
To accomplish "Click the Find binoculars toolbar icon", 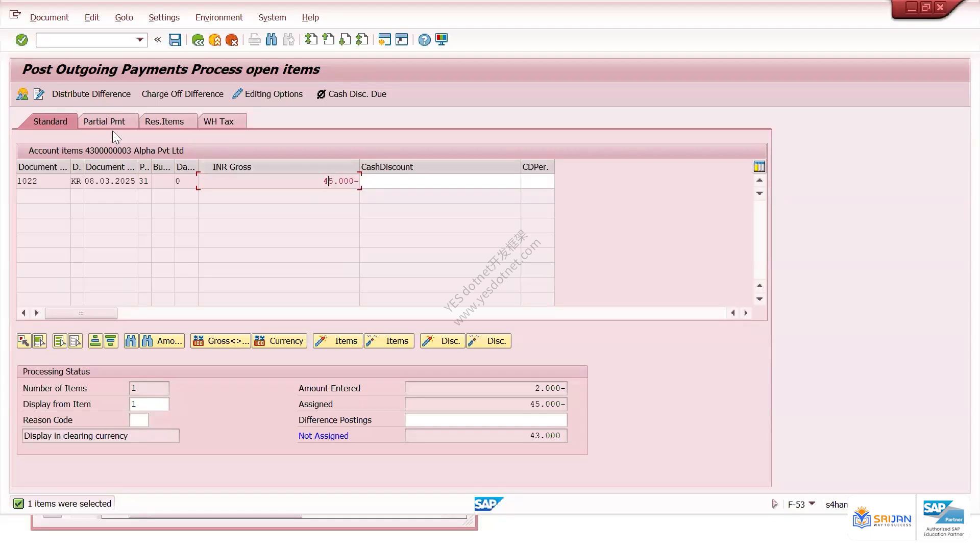I will tap(272, 40).
